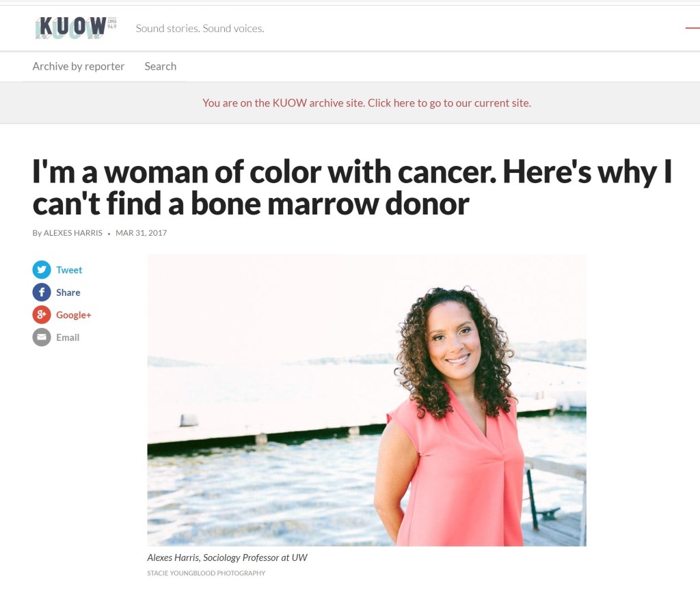
Task: Click the photo caption text
Action: 227,557
